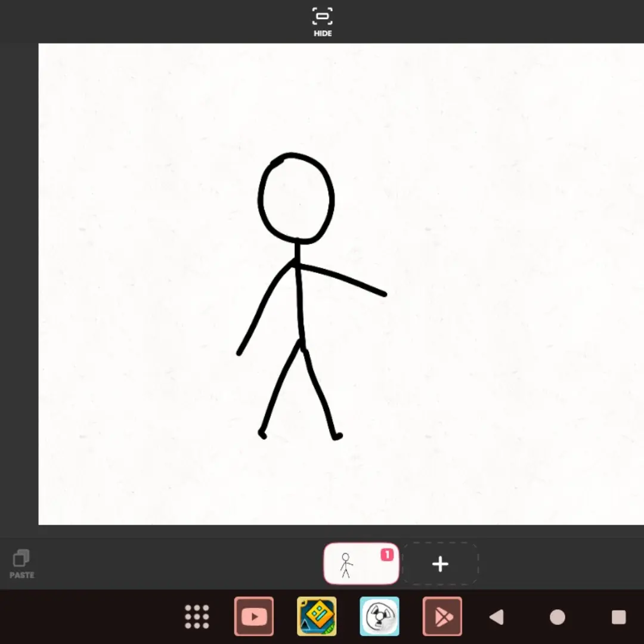The image size is (644, 644).
Task: Click inside the stick figure's head circle
Action: (x=296, y=199)
